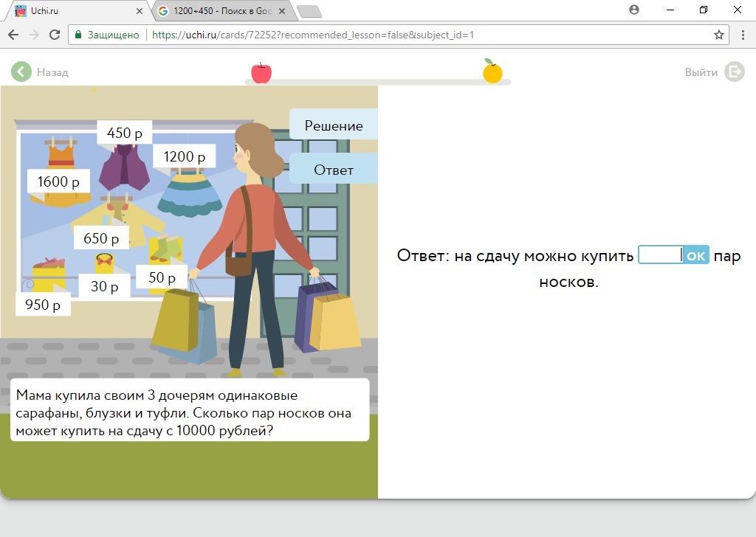Click the red apple progress marker
This screenshot has width=756, height=537.
pos(261,73)
